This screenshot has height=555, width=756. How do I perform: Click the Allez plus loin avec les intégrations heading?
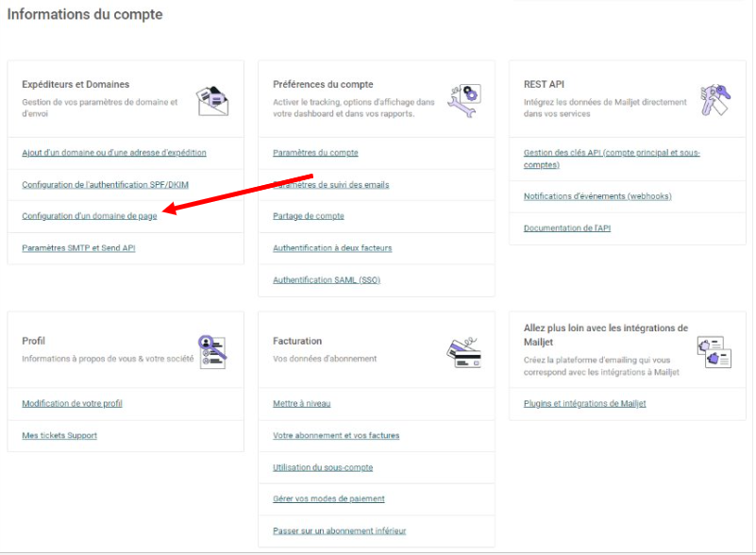(x=606, y=335)
